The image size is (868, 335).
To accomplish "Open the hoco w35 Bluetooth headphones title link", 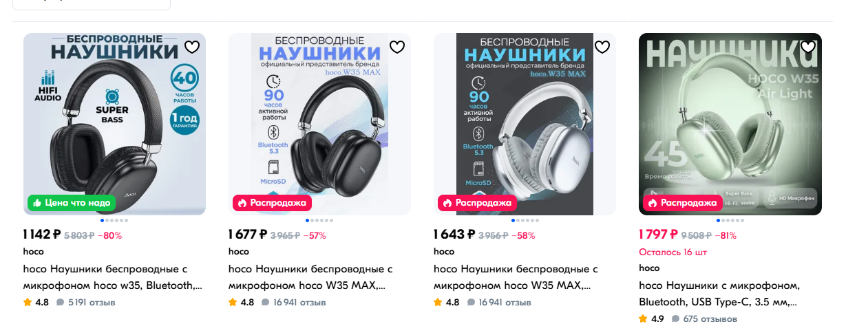I will pos(113,277).
